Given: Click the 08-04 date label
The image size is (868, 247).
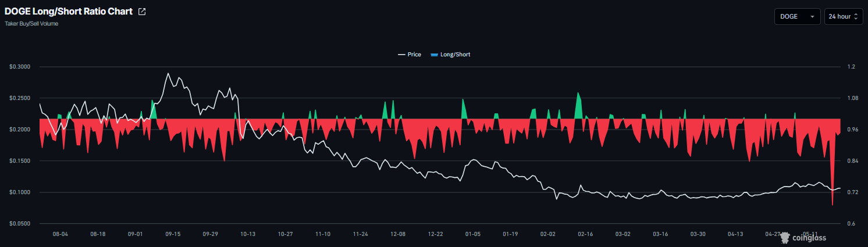Looking at the screenshot, I should pyautogui.click(x=61, y=234).
